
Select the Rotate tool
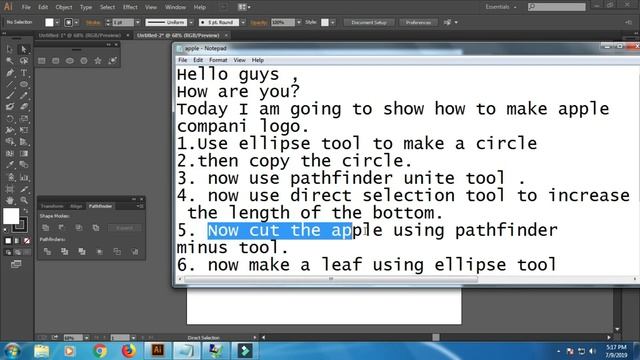point(10,119)
